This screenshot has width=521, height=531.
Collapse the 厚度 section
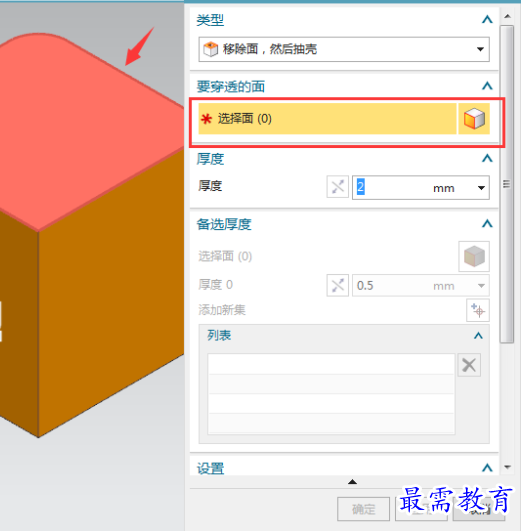487,158
